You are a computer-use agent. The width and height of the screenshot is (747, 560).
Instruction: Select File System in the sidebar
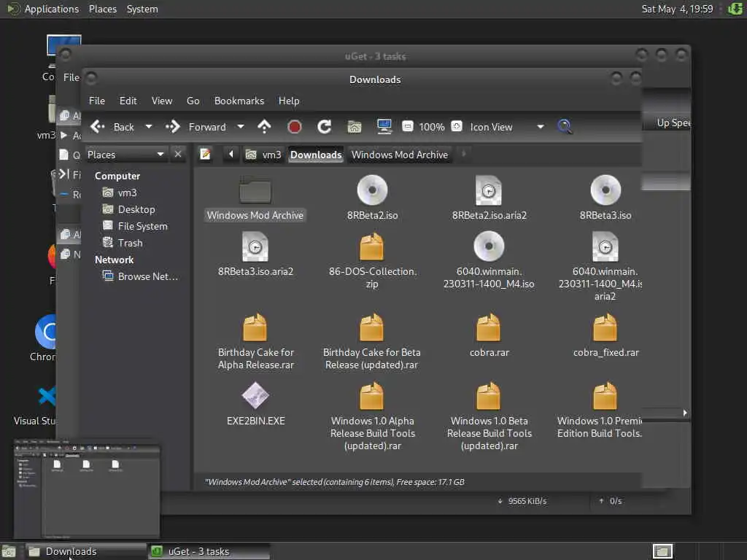(135, 226)
